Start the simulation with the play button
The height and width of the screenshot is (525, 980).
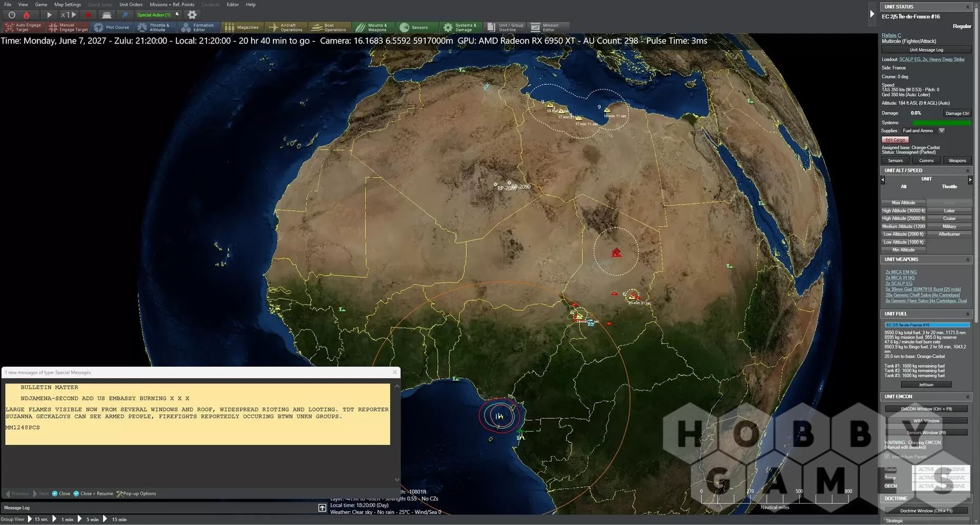point(50,15)
